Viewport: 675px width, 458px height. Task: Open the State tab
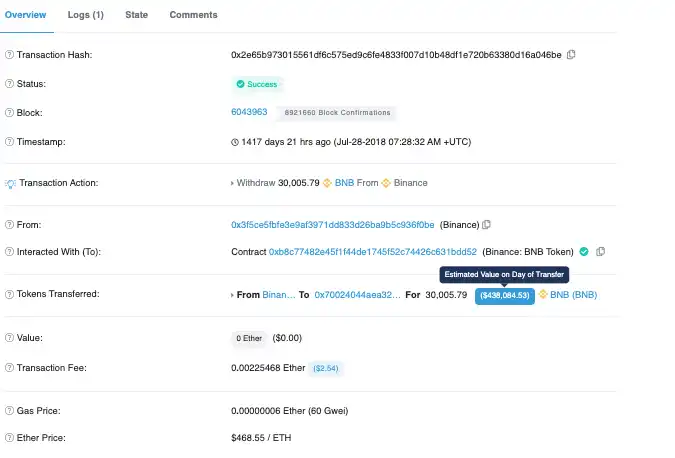136,15
